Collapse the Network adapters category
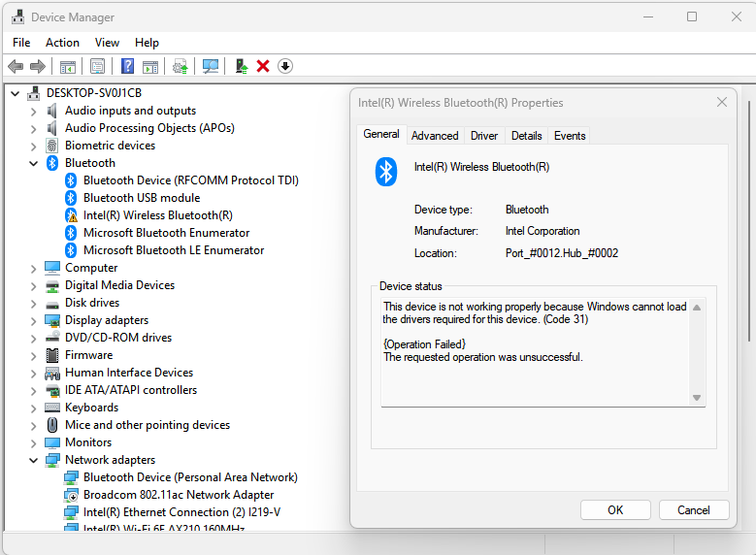Viewport: 756px width, 555px height. [x=33, y=460]
